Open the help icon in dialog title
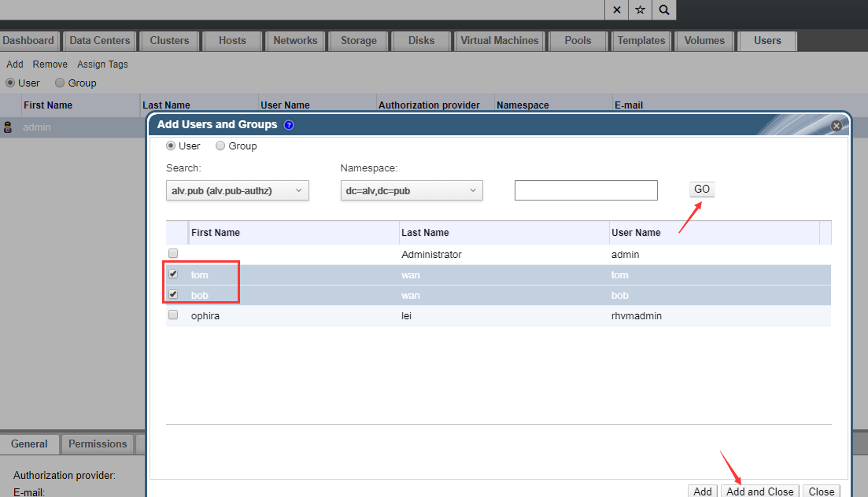 (x=289, y=125)
